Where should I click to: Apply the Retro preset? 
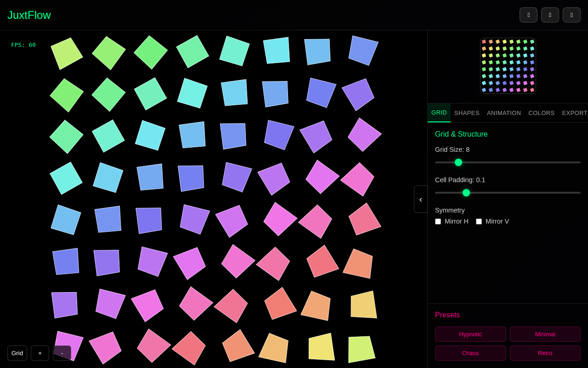pyautogui.click(x=545, y=353)
